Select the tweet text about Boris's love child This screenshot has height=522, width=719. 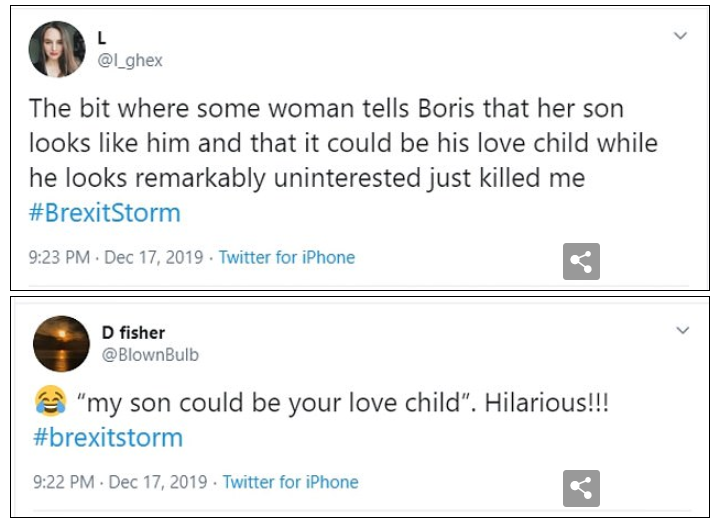[x=340, y=142]
